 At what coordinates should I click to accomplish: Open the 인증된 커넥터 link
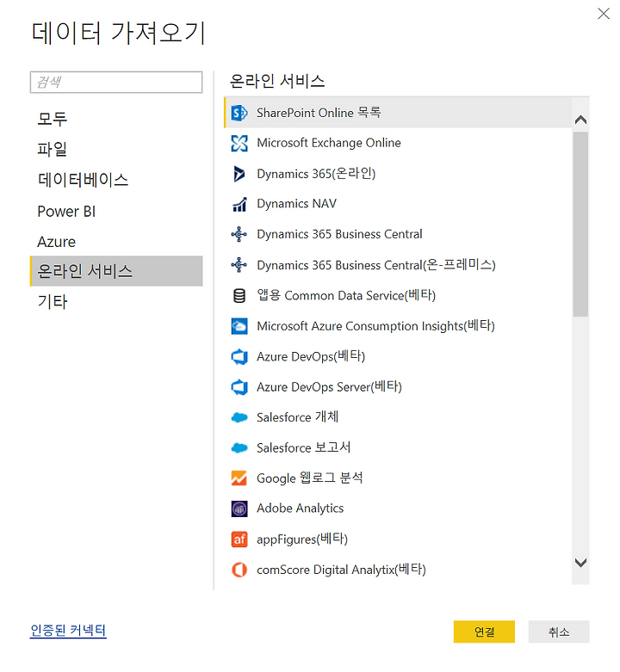pyautogui.click(x=68, y=631)
